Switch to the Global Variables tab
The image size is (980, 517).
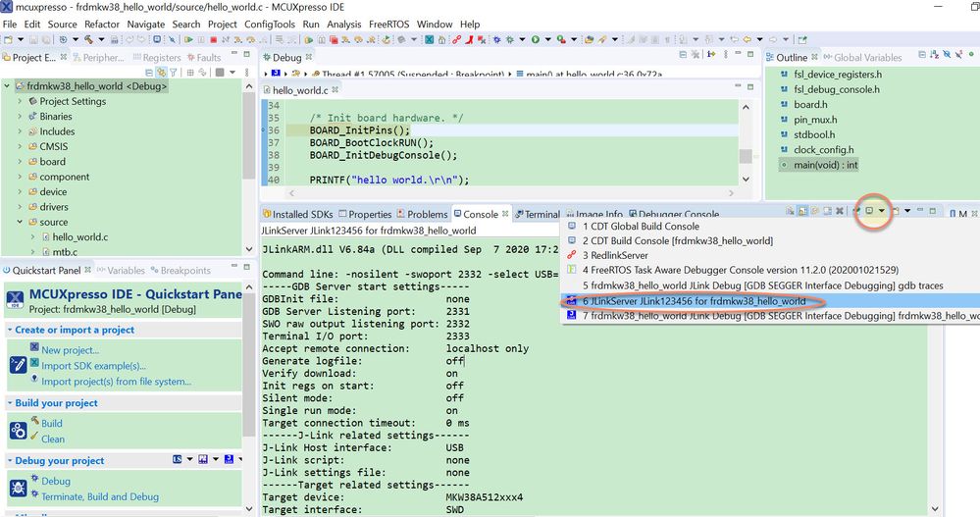coord(862,57)
